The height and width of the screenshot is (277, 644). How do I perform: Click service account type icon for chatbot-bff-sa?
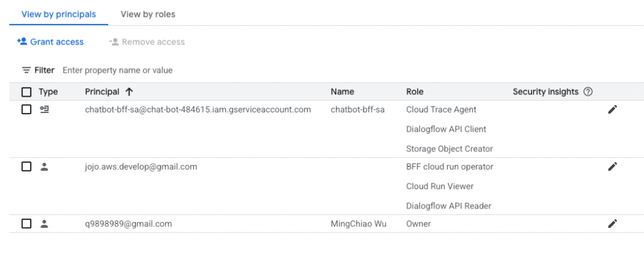45,109
